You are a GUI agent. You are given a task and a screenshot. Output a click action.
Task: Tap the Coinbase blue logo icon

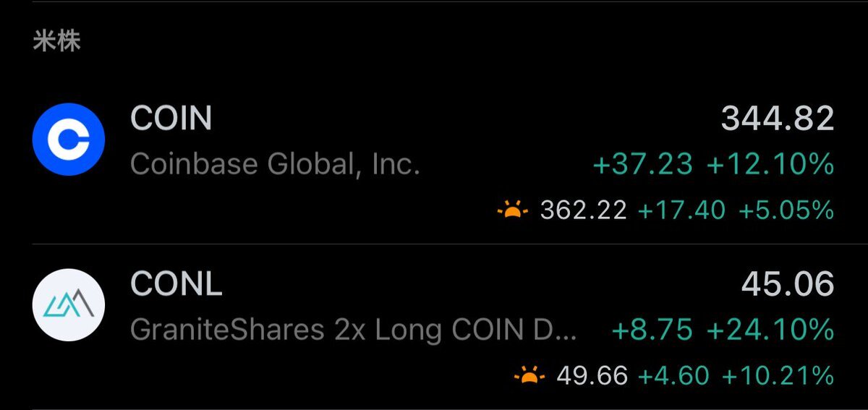[x=69, y=140]
